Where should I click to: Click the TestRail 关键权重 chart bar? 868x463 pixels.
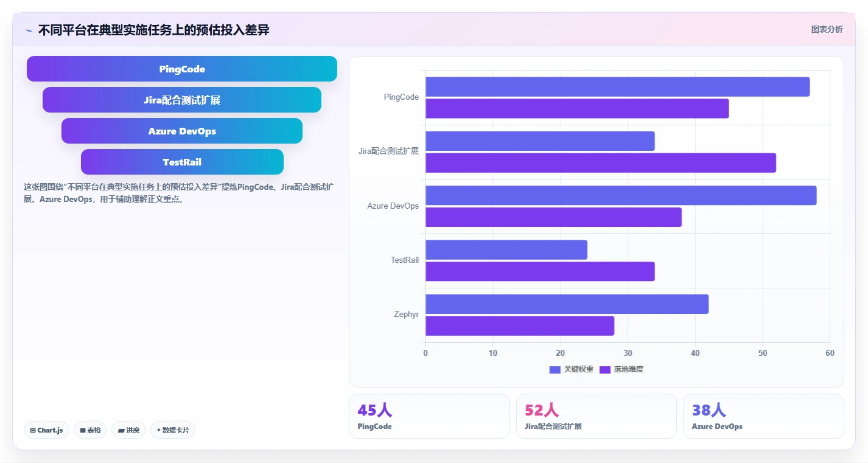pyautogui.click(x=506, y=249)
